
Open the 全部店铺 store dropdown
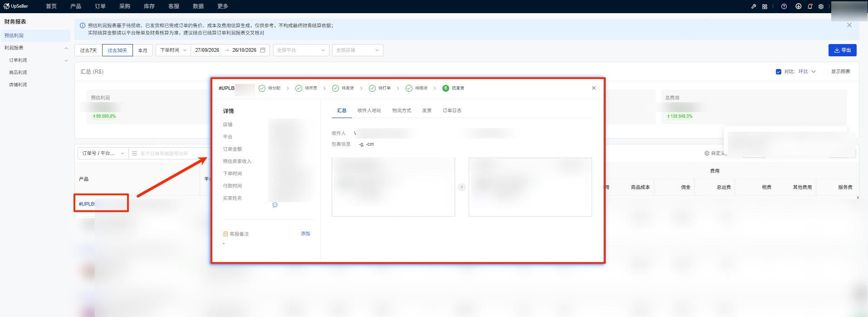pos(358,50)
